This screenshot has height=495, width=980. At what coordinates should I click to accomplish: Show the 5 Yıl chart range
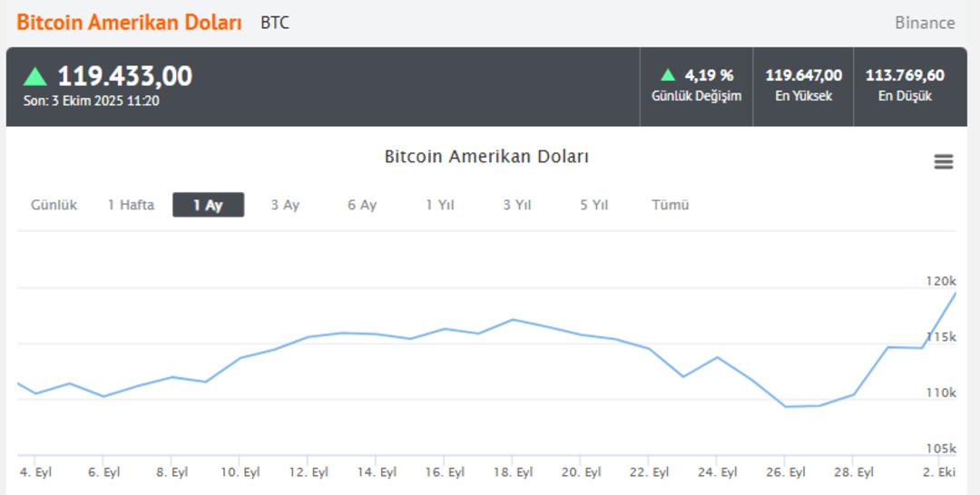[x=594, y=205]
